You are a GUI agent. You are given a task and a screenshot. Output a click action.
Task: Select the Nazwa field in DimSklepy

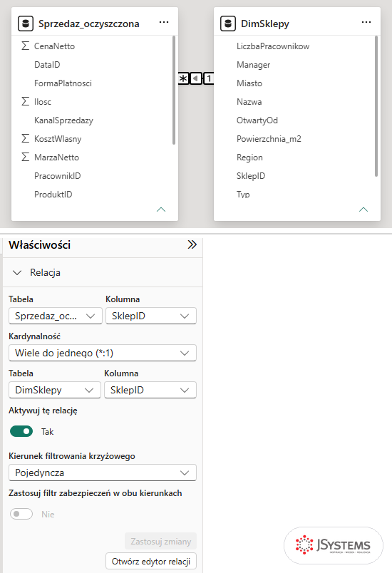[249, 102]
